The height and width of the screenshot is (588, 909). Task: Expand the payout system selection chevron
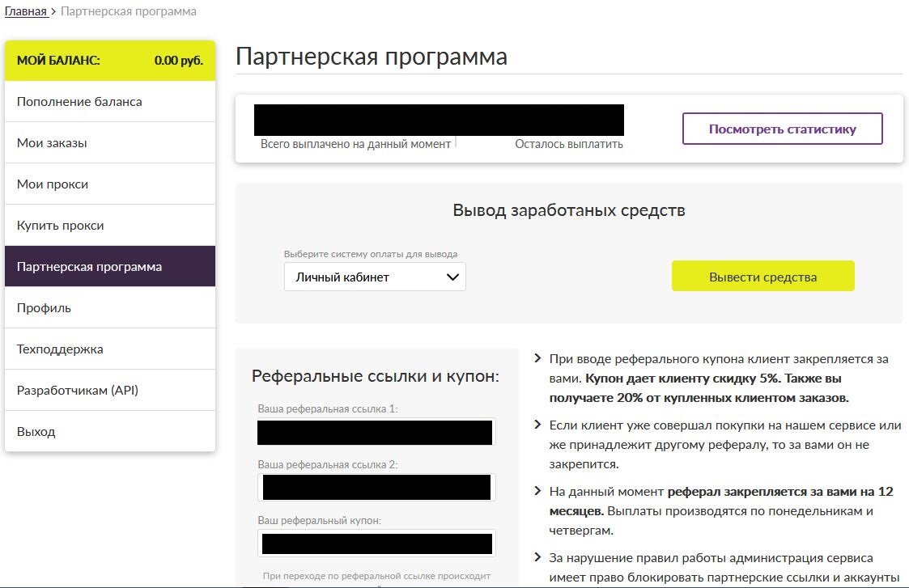[x=452, y=276]
